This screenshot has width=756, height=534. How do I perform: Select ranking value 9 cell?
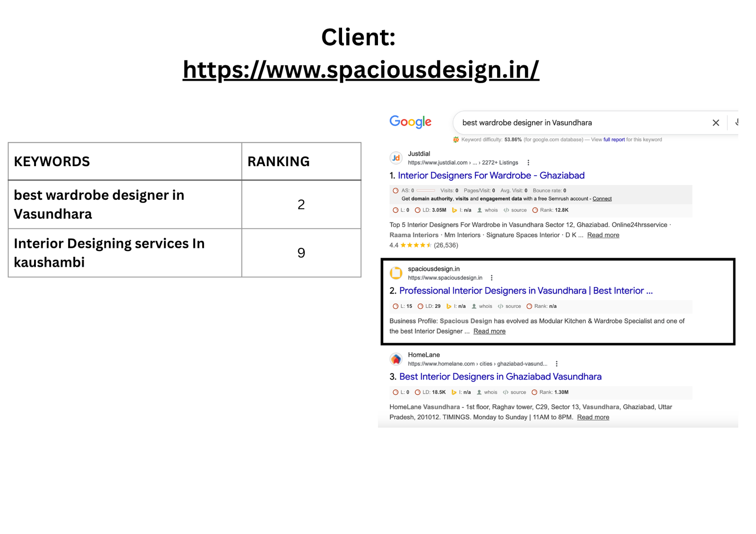[301, 253]
